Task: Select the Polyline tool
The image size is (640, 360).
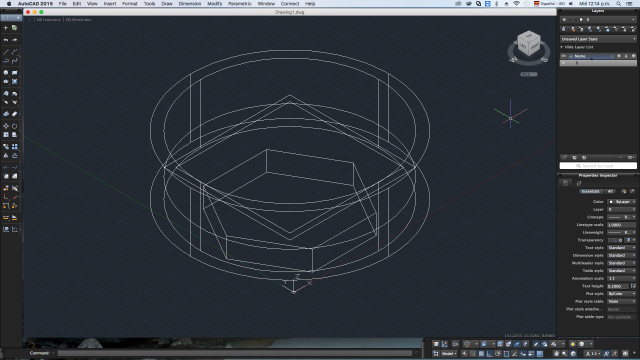Action: click(6, 61)
